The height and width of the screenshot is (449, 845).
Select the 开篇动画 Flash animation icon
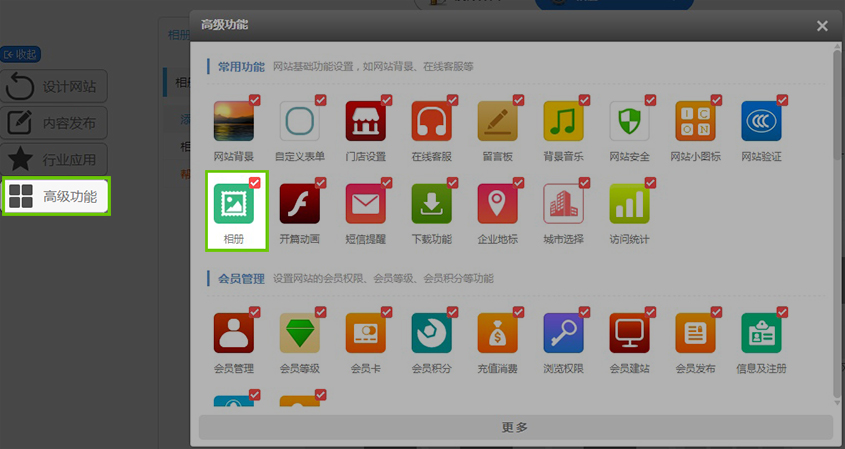(299, 203)
